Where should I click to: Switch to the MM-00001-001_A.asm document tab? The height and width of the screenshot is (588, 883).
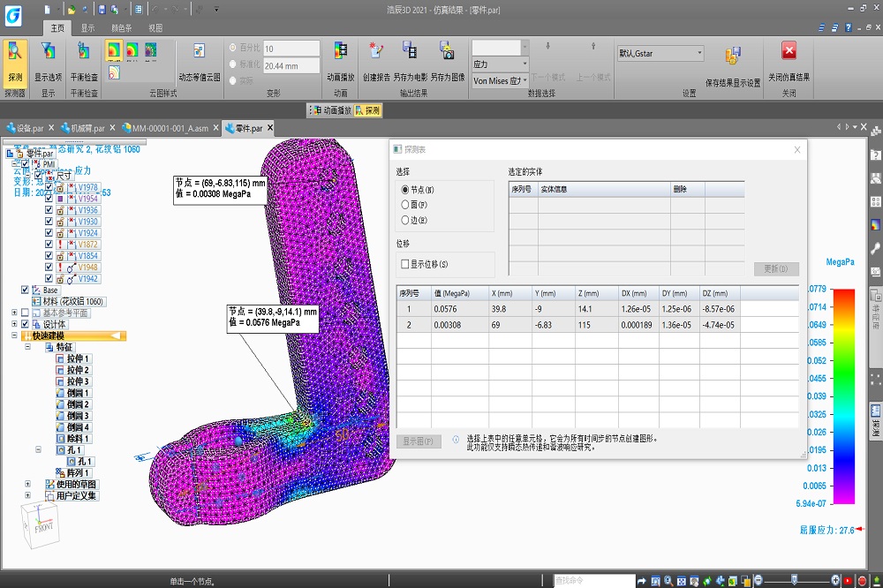tap(170, 128)
